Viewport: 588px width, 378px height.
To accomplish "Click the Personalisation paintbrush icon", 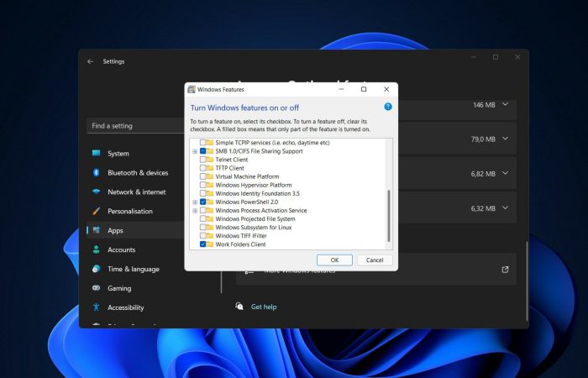I will [97, 211].
